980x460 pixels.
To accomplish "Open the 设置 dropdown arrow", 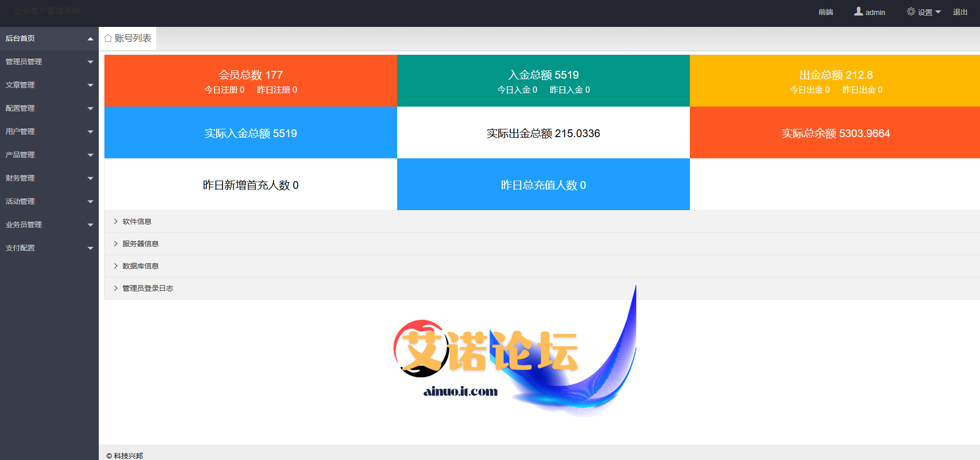I will (938, 12).
